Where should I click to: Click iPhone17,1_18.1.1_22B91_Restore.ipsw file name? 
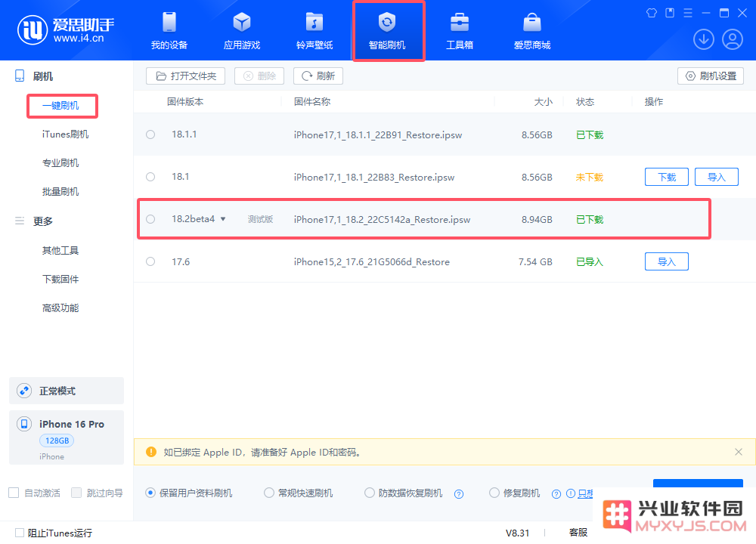[x=378, y=135]
